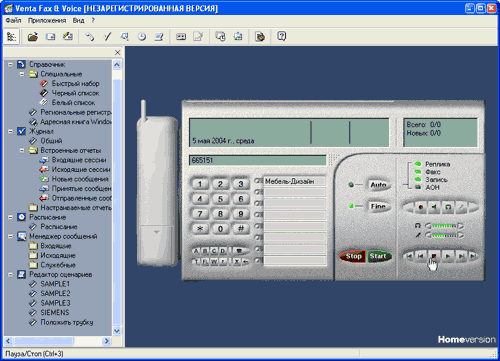The width and height of the screenshot is (500, 361).
Task: Collapse the Справочник tree node
Action: pos(11,64)
